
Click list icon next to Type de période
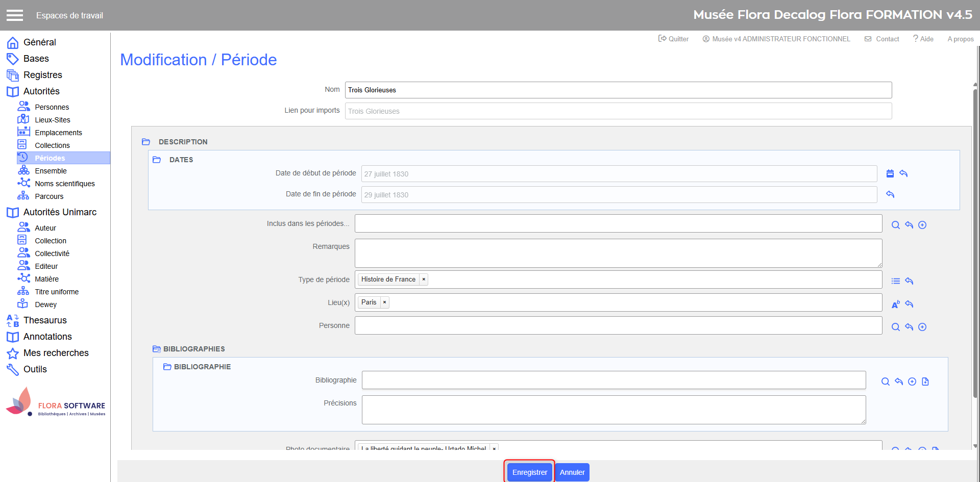[x=895, y=281]
